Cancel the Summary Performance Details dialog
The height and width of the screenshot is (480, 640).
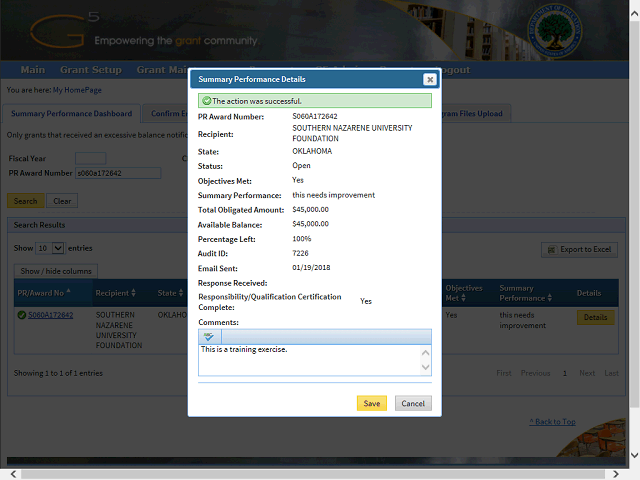413,403
